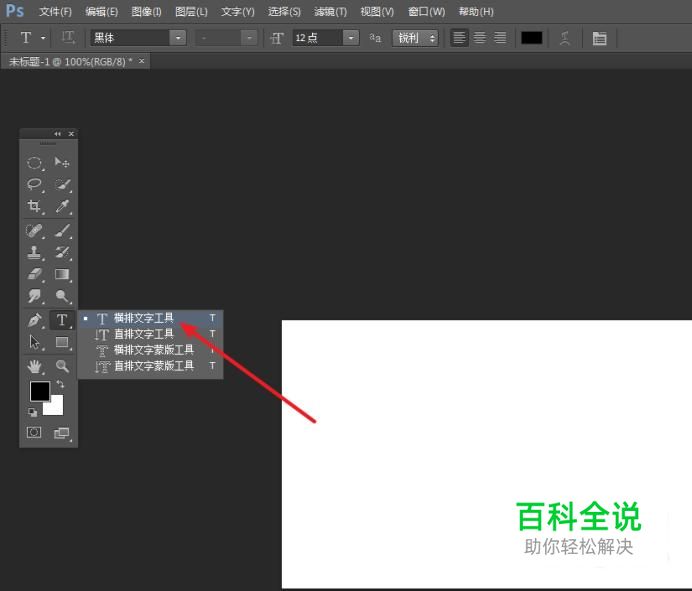This screenshot has height=591, width=692.
Task: Open the 文字(Y) menu
Action: point(237,11)
